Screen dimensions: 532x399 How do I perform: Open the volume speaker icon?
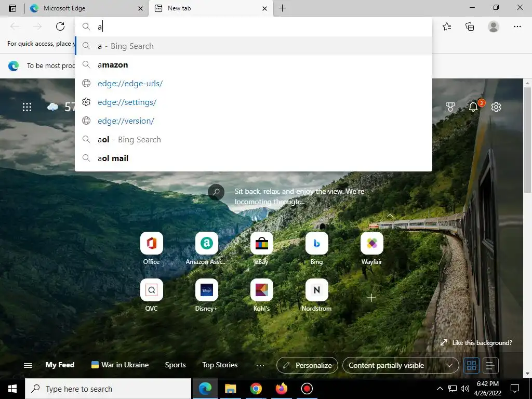pos(465,389)
